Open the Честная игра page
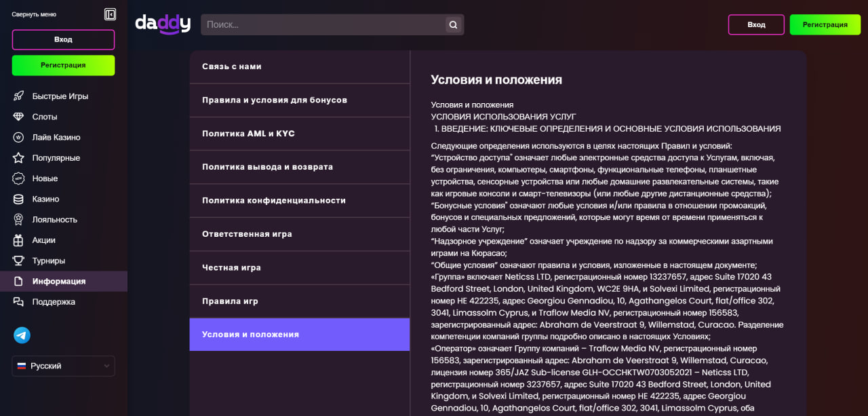This screenshot has height=416, width=868. coord(299,267)
